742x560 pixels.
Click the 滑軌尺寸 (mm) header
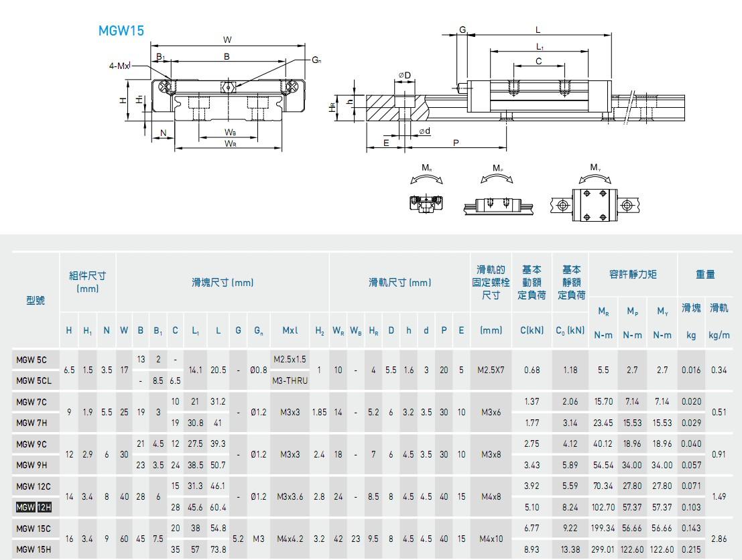(x=400, y=283)
